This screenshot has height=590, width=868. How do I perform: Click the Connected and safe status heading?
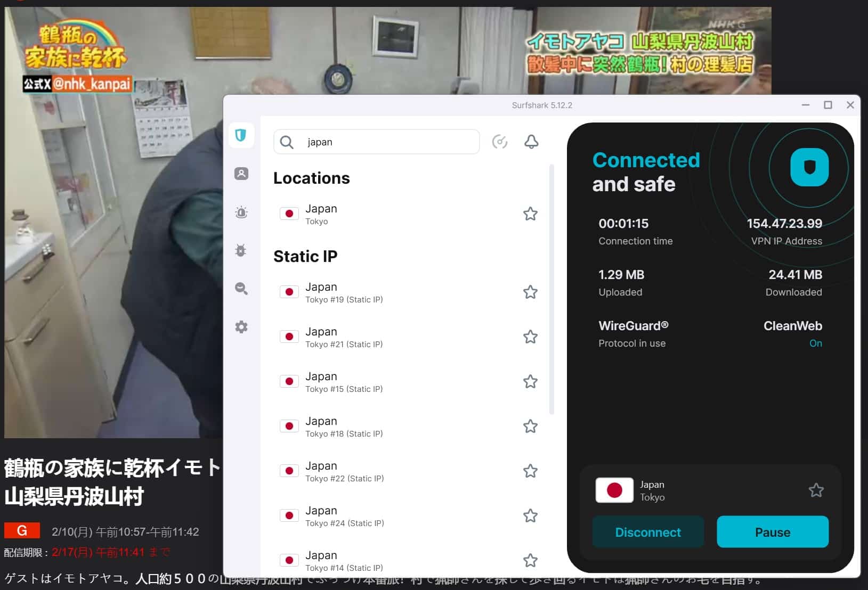pos(646,173)
